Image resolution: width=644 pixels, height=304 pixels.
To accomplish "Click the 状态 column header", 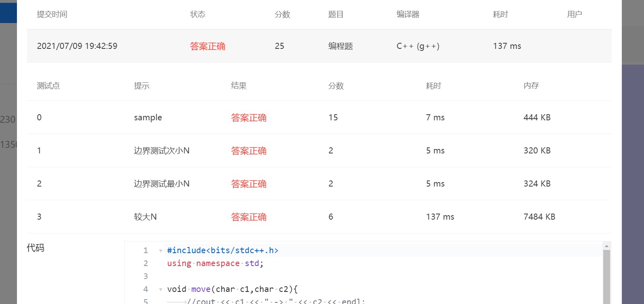I will 198,15.
